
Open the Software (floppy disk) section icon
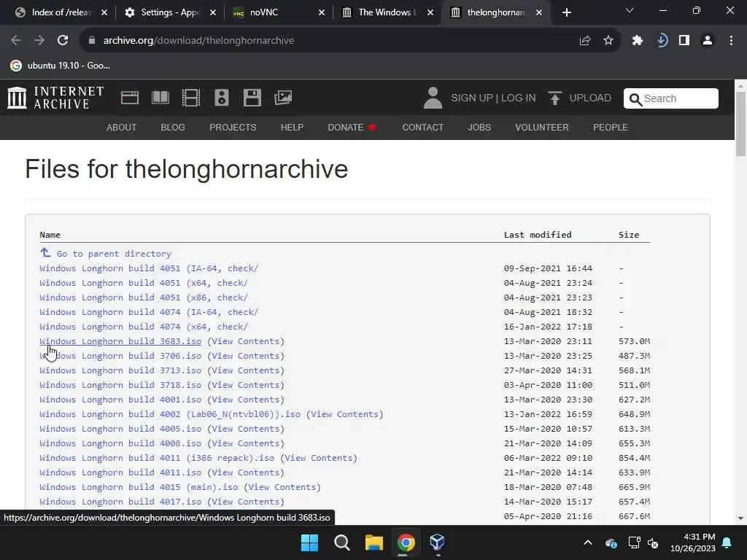pos(252,98)
